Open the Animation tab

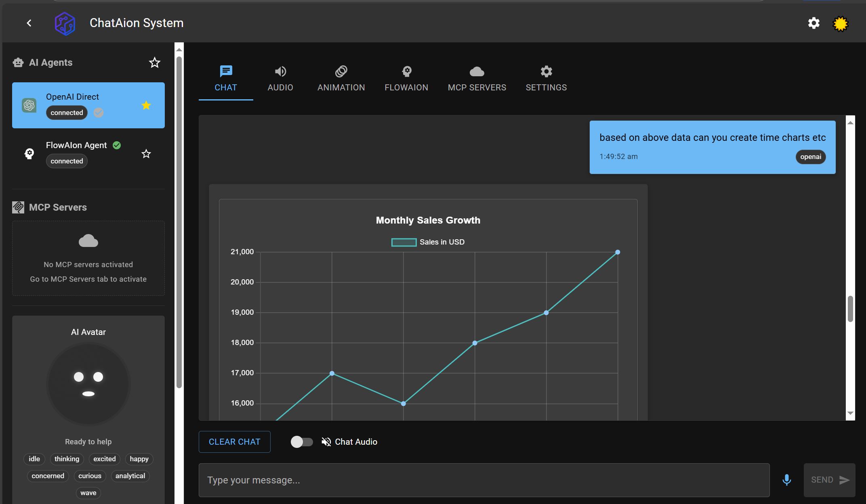coord(341,79)
